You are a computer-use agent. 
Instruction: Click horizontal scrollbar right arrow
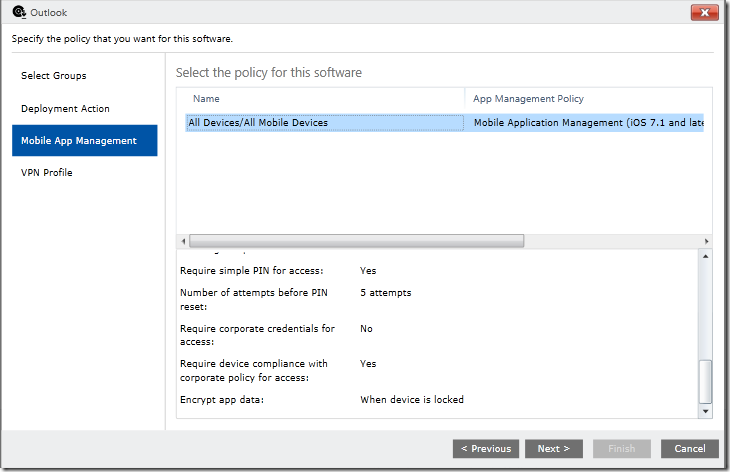706,241
